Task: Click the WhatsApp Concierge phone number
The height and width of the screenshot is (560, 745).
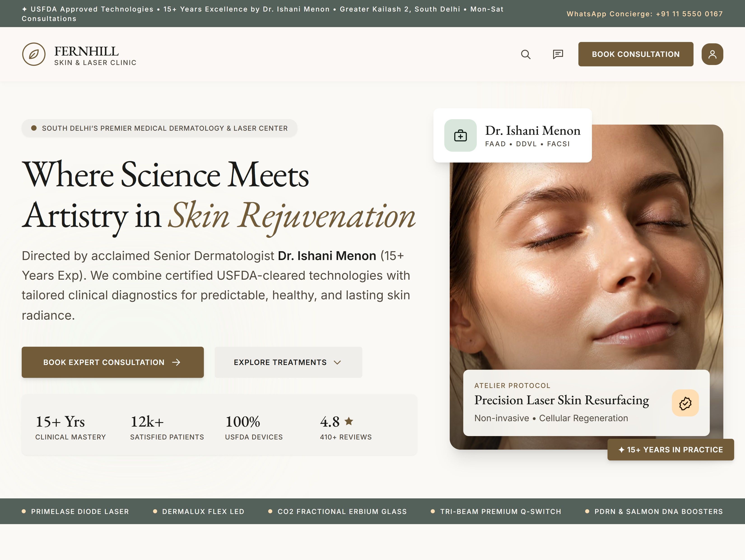Action: [x=689, y=14]
